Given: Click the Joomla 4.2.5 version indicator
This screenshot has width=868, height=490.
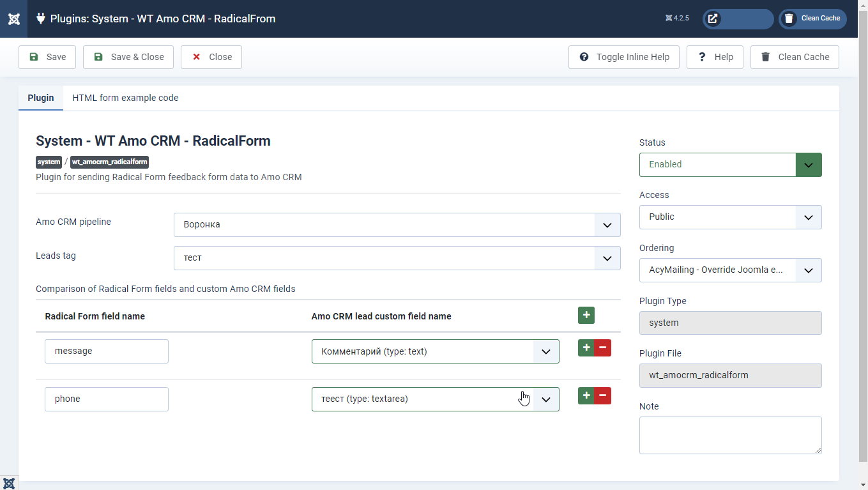Looking at the screenshot, I should [677, 19].
